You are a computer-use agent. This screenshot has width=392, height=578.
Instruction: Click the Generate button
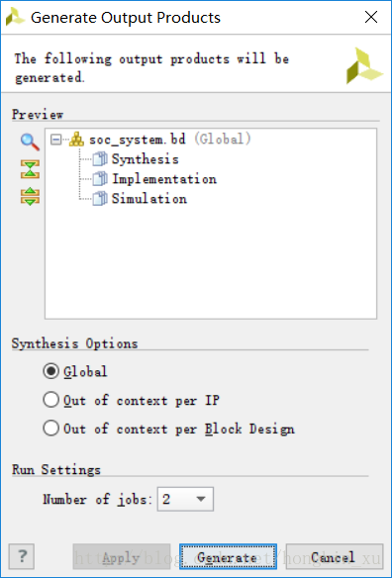228,556
